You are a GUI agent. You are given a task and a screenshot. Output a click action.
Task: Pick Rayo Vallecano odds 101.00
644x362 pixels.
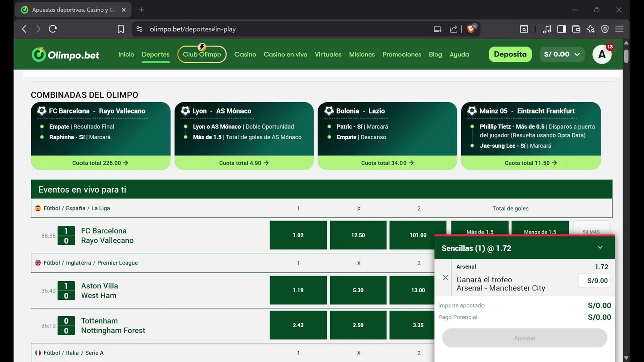(418, 235)
